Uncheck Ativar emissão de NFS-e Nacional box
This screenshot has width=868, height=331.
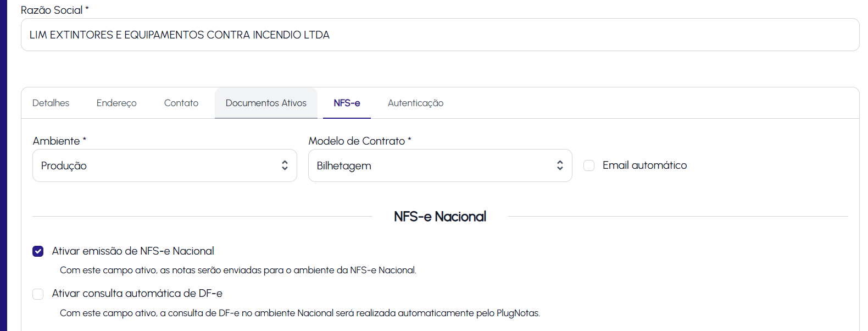tap(38, 251)
